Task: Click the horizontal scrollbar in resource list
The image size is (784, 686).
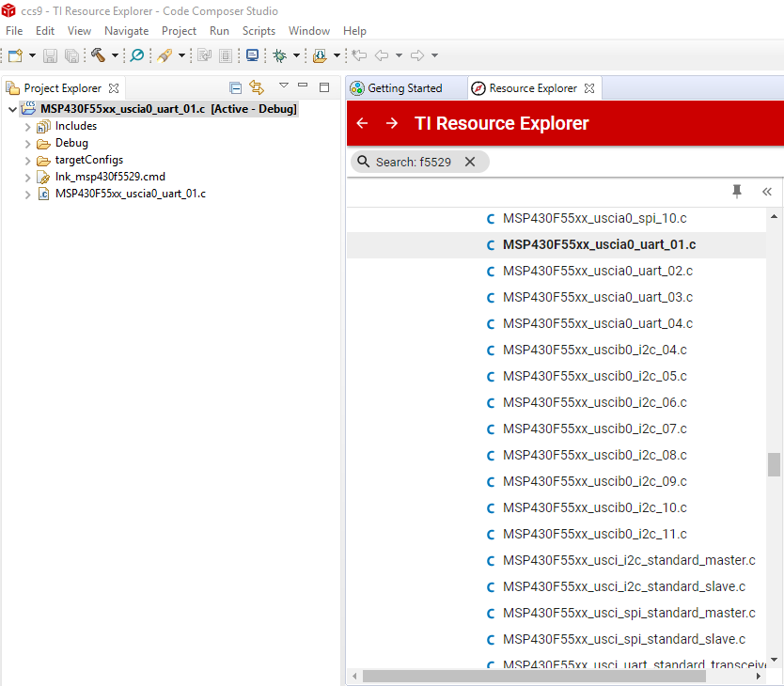Action: (534, 677)
